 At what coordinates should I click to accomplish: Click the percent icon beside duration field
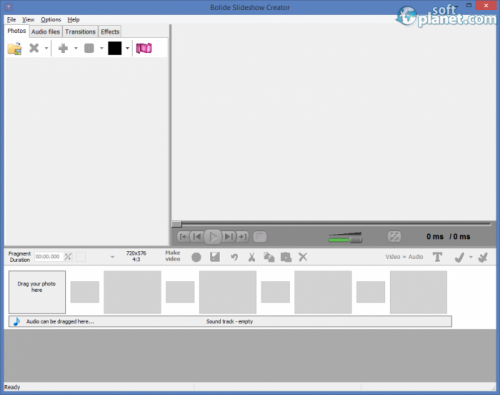click(68, 257)
